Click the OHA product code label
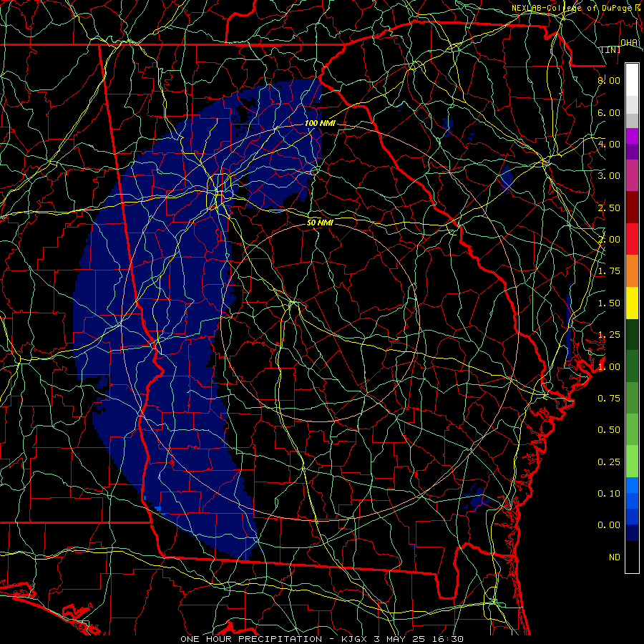Screen dimensions: 644x644 click(629, 42)
